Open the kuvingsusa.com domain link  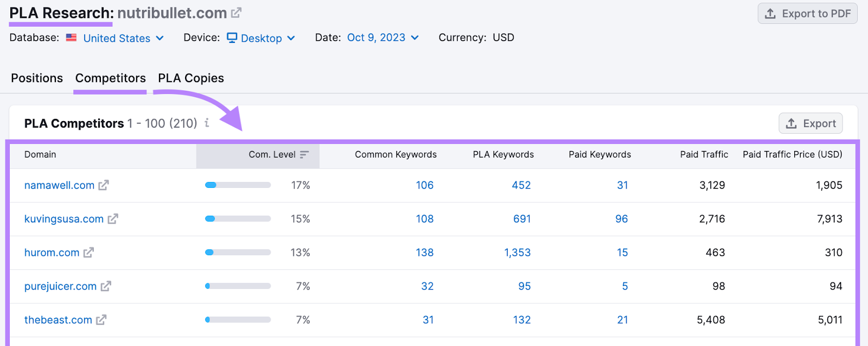click(64, 219)
